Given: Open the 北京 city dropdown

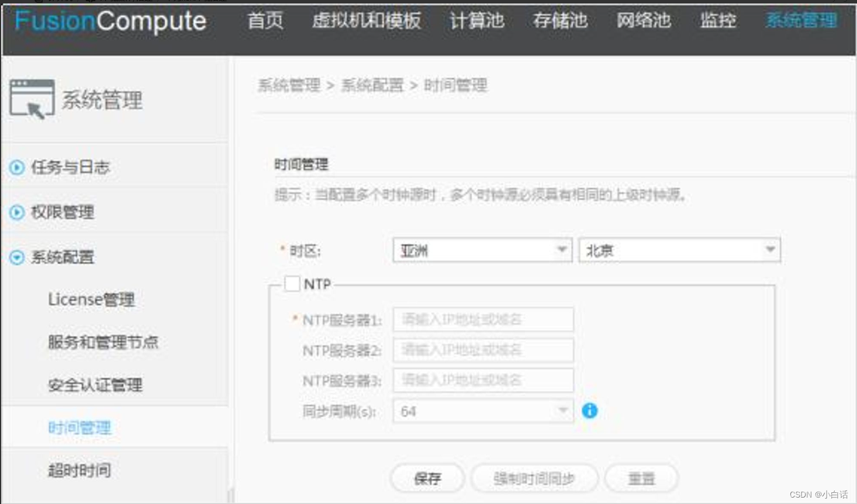Looking at the screenshot, I should 679,250.
